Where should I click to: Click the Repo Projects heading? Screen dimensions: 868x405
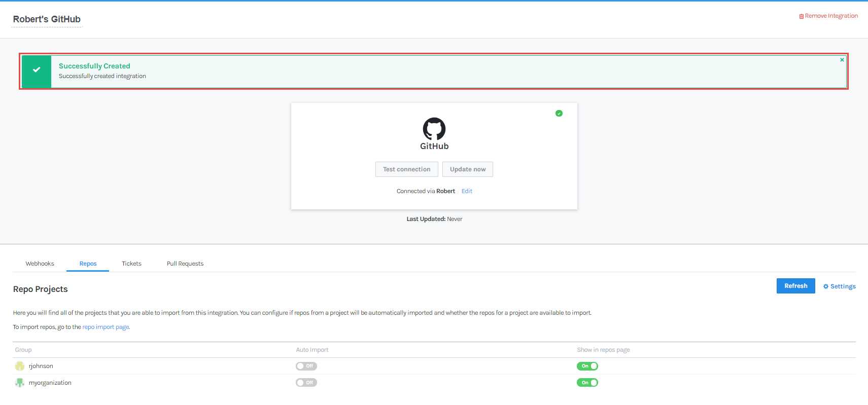(41, 289)
